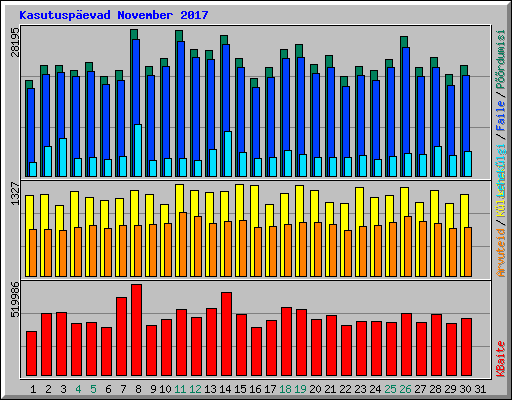Click day label 22 on the x-axis
The width and height of the screenshot is (512, 400).
pos(345,389)
